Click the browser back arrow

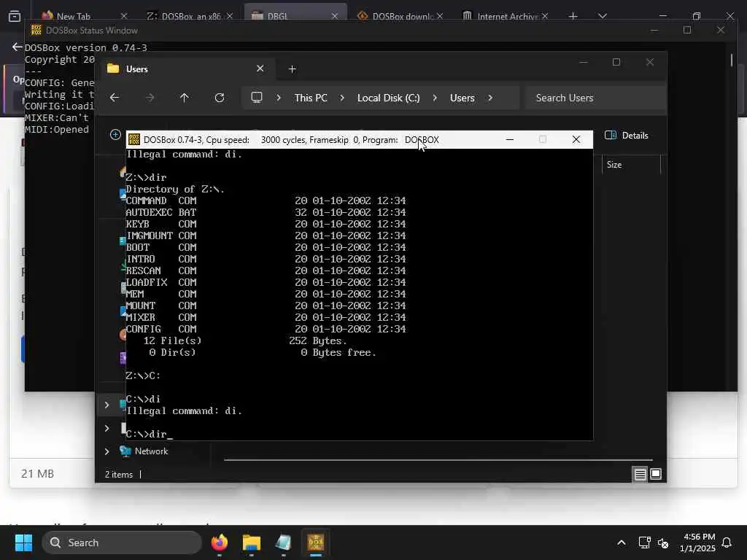coord(18,47)
